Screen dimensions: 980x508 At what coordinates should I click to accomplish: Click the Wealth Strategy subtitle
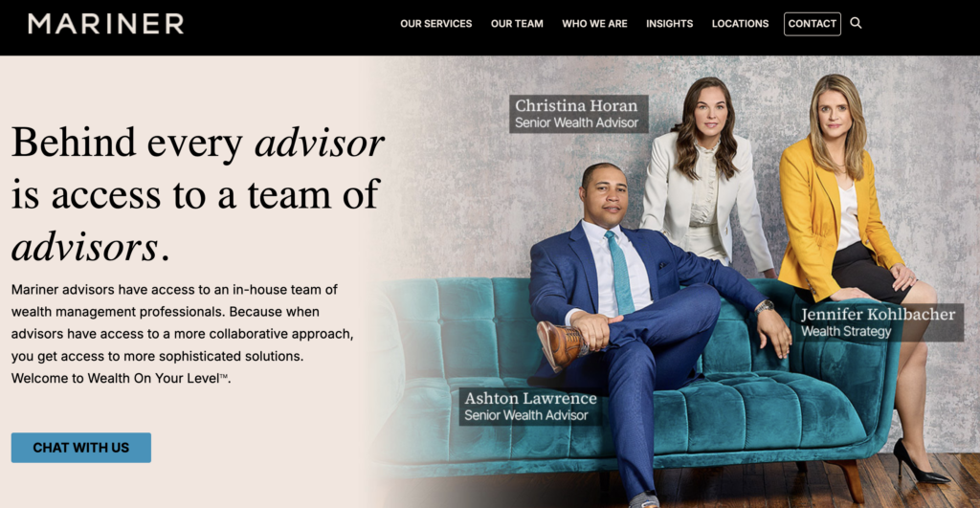point(846,332)
